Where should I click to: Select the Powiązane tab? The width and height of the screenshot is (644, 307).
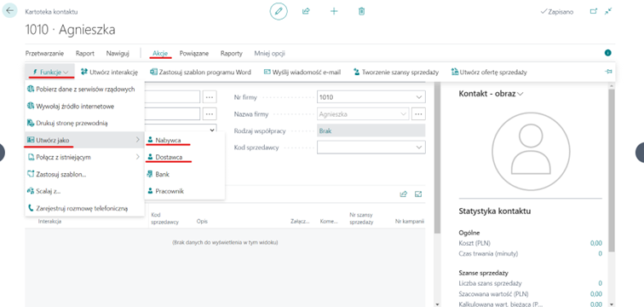coord(194,54)
